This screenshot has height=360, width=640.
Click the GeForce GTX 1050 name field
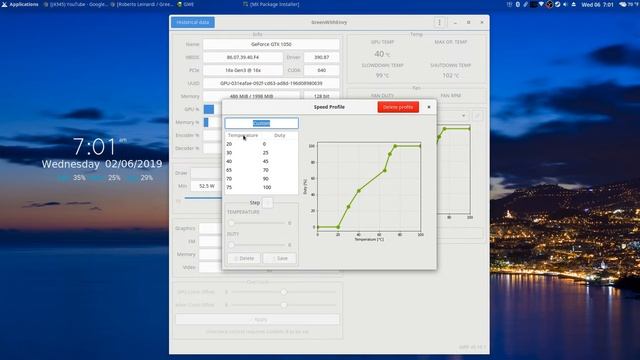point(271,44)
